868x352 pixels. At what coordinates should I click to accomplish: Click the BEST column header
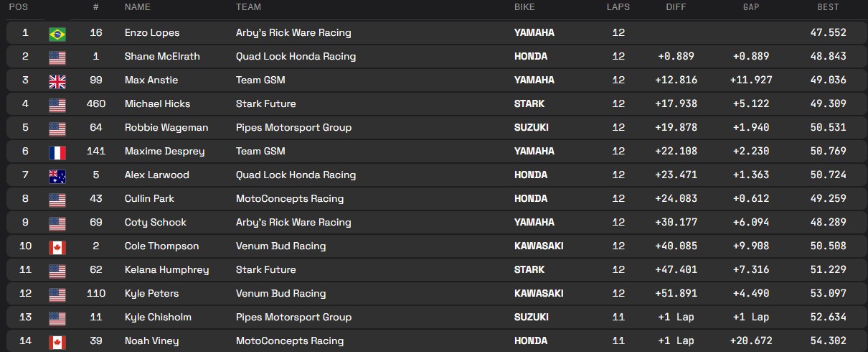coord(828,7)
